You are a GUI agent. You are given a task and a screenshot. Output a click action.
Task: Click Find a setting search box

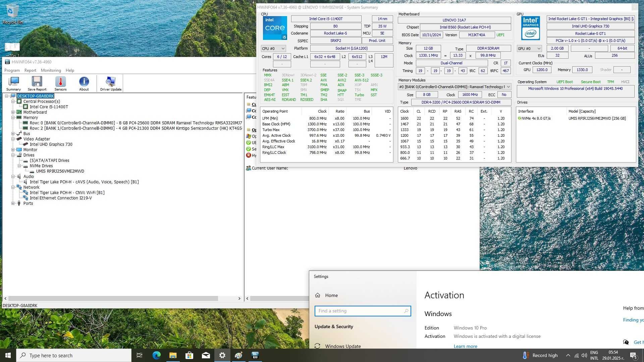363,311
